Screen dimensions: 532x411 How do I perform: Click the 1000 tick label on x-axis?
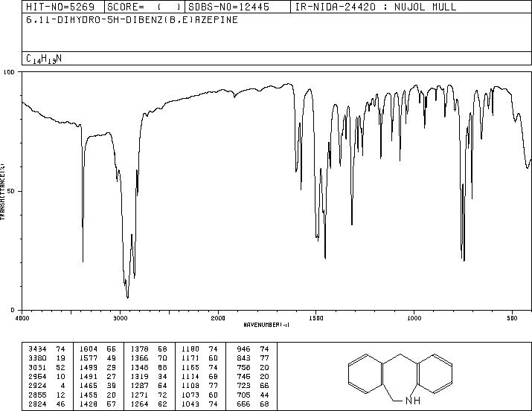click(414, 318)
